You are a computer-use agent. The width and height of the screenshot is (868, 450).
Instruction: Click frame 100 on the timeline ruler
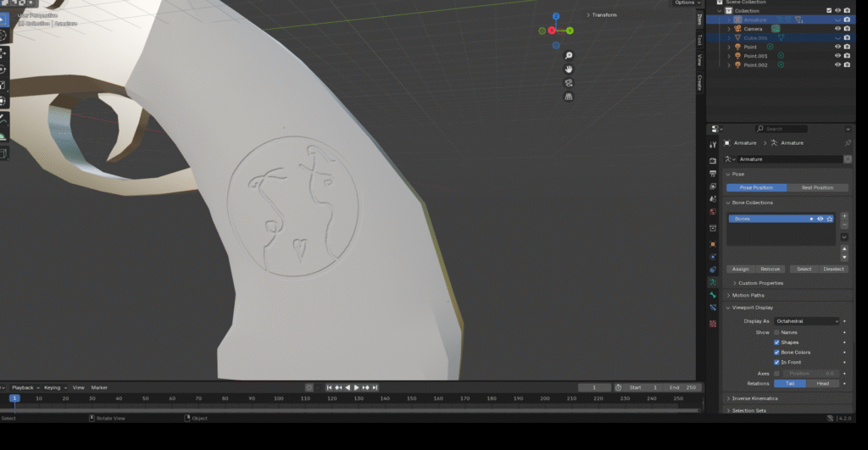(x=278, y=398)
